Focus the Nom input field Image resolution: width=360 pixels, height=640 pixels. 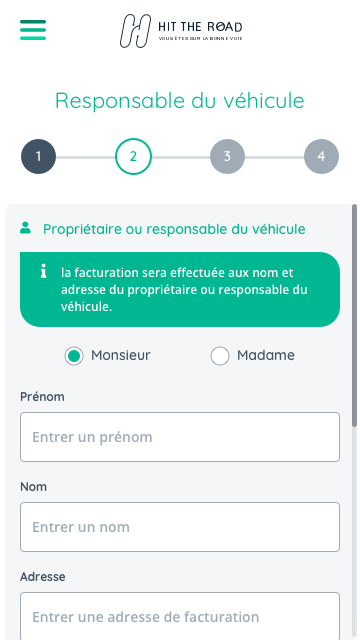(x=180, y=527)
